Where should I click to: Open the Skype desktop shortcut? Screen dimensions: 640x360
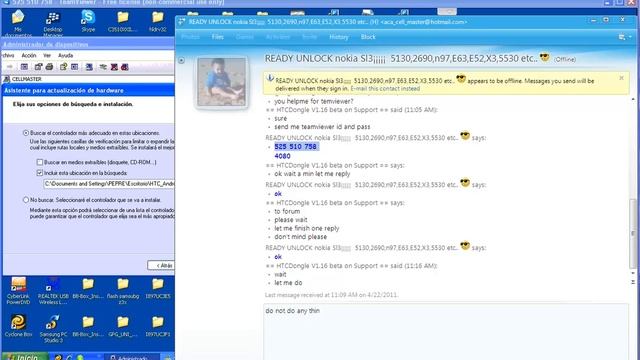pos(88,21)
